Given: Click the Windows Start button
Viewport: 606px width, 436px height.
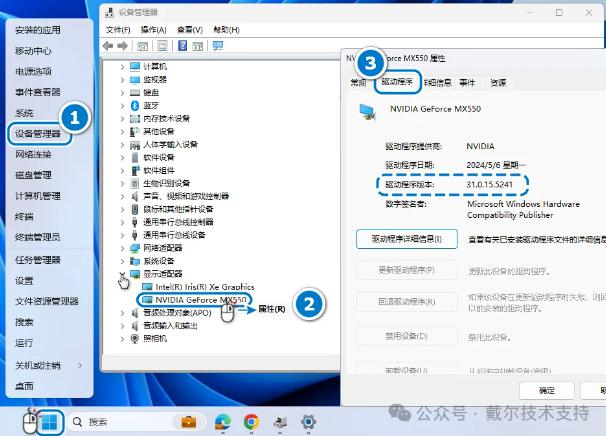Looking at the screenshot, I should pos(49,422).
